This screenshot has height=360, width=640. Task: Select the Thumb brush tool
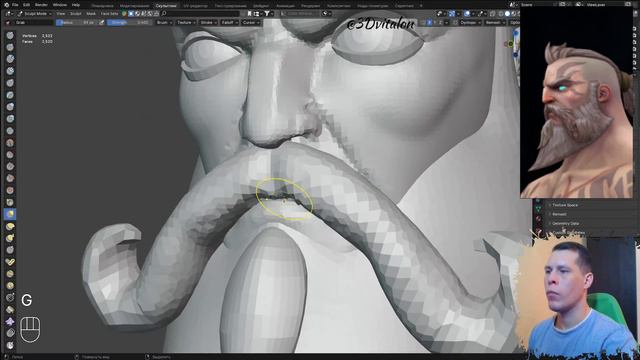point(10,250)
